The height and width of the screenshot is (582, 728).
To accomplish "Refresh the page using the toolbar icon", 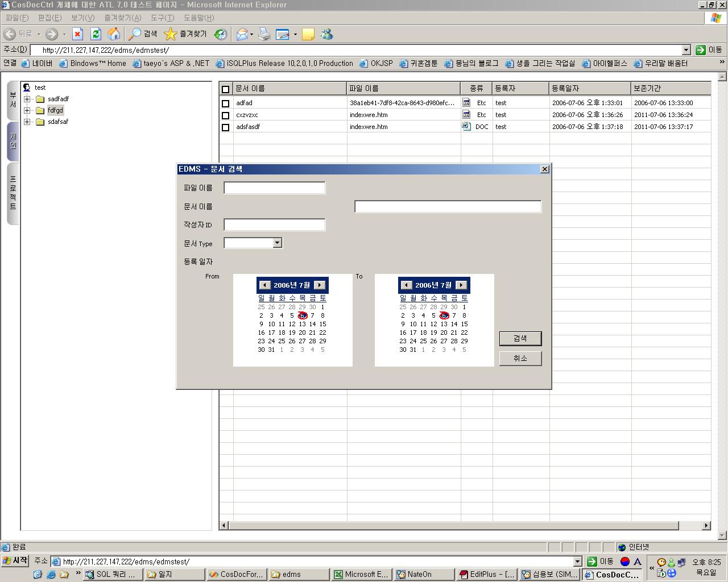I will [95, 34].
